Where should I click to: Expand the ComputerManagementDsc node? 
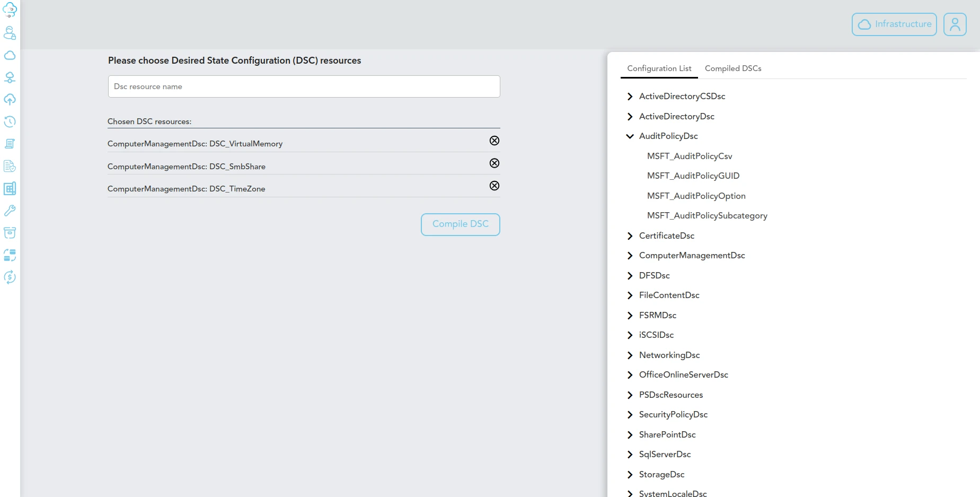pos(630,256)
